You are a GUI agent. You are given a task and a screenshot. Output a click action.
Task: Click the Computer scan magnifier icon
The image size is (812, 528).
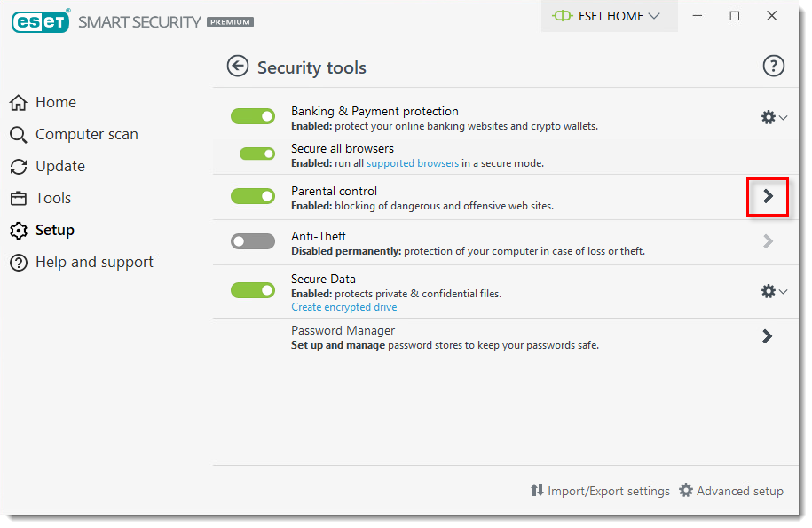click(19, 135)
